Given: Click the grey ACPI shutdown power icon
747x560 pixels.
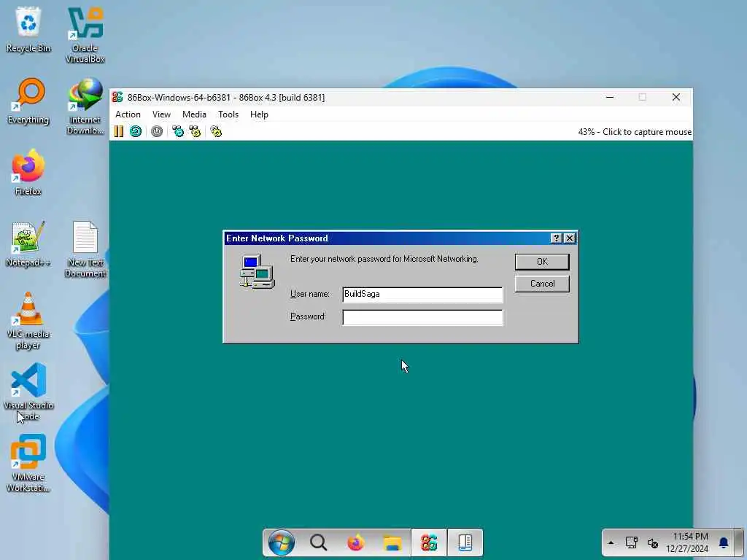Looking at the screenshot, I should [157, 131].
